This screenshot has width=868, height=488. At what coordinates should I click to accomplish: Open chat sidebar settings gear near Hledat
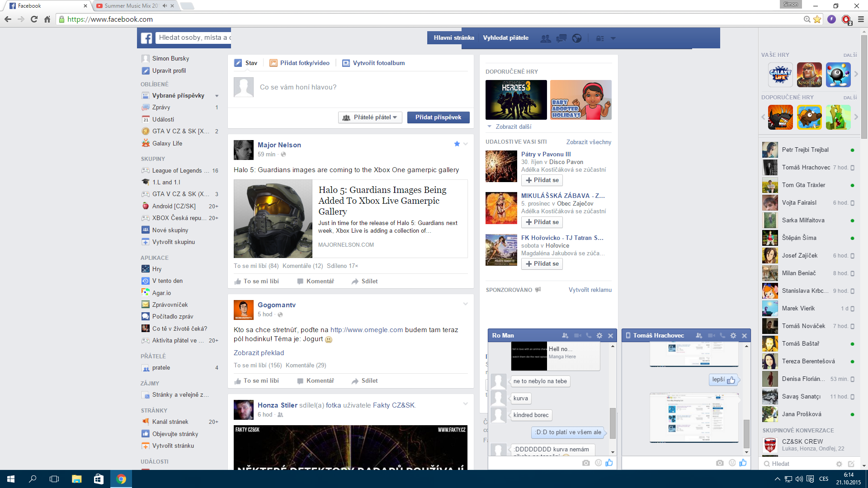(839, 464)
